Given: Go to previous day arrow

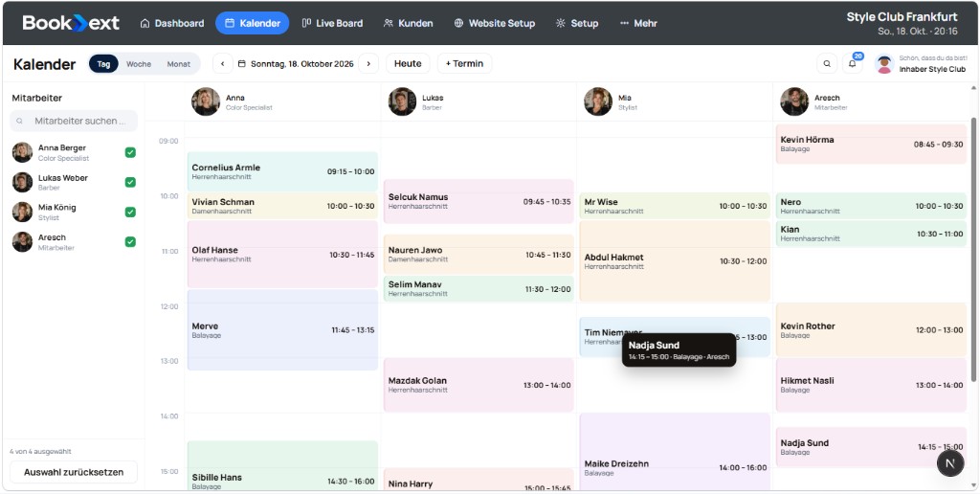Looking at the screenshot, I should point(223,64).
